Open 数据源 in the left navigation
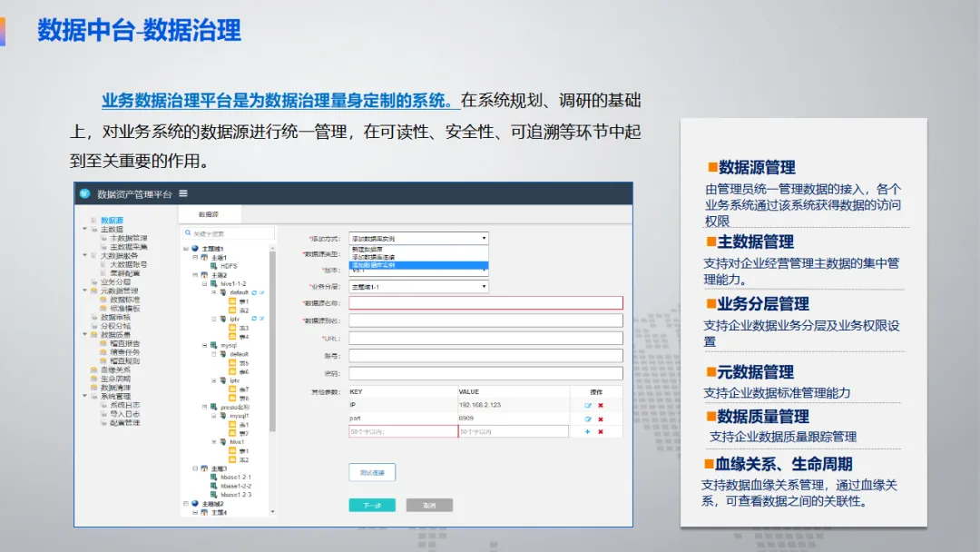980x552 pixels. point(112,220)
